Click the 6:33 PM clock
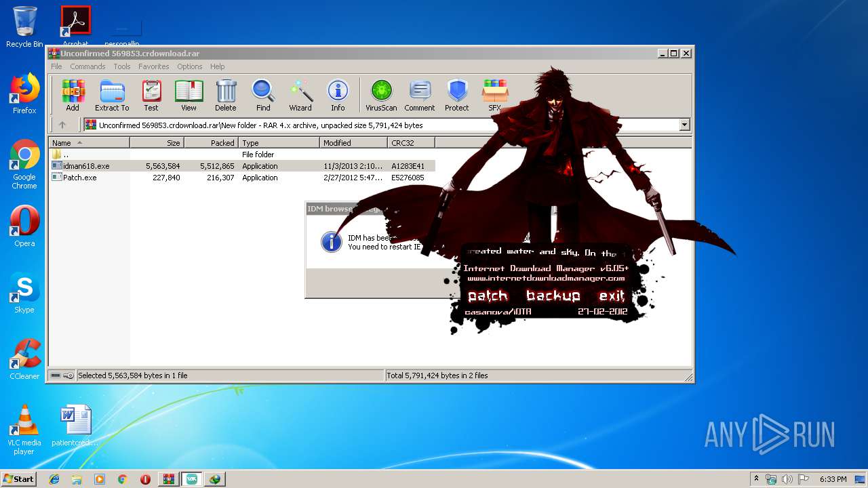 833,479
